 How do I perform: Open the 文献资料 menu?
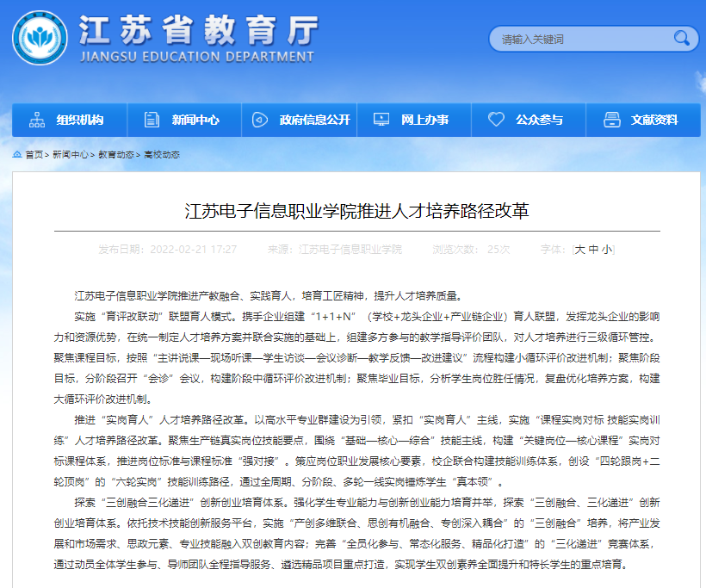tap(644, 120)
